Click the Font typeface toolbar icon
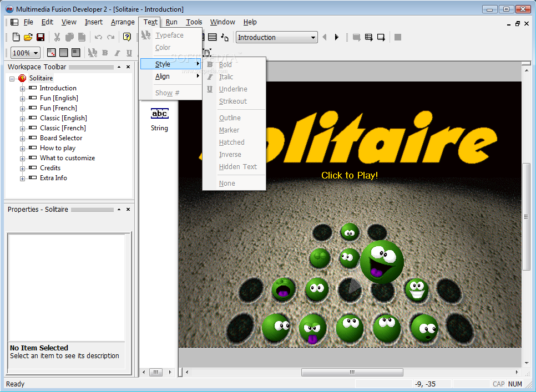The height and width of the screenshot is (392, 536). [x=92, y=53]
